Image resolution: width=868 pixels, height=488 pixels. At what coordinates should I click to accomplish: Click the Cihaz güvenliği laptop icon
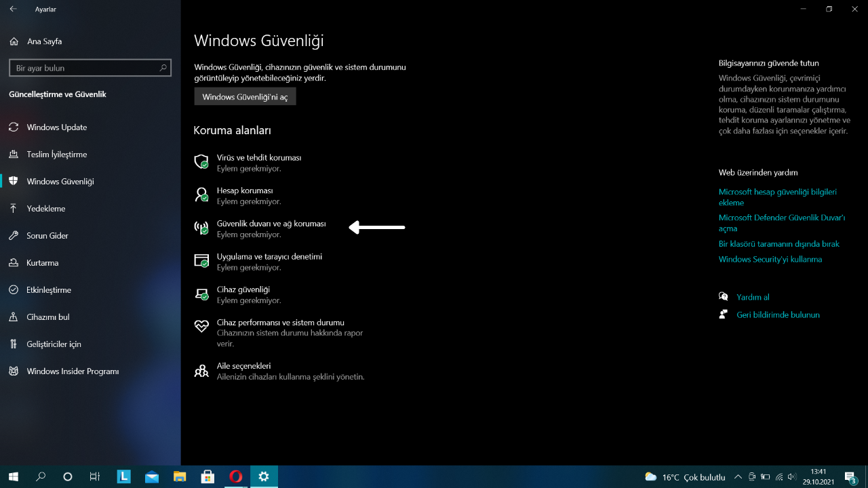coord(201,294)
